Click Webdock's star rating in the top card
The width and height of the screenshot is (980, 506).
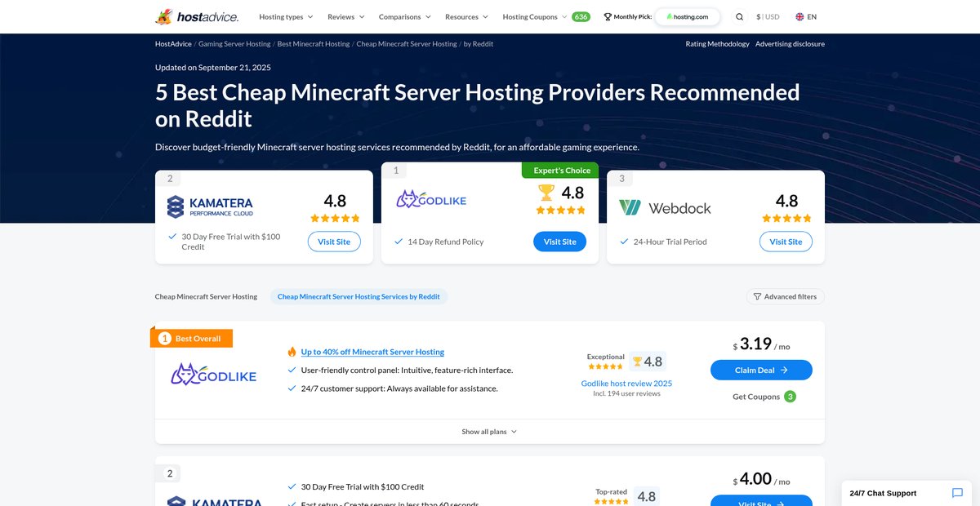(x=786, y=218)
